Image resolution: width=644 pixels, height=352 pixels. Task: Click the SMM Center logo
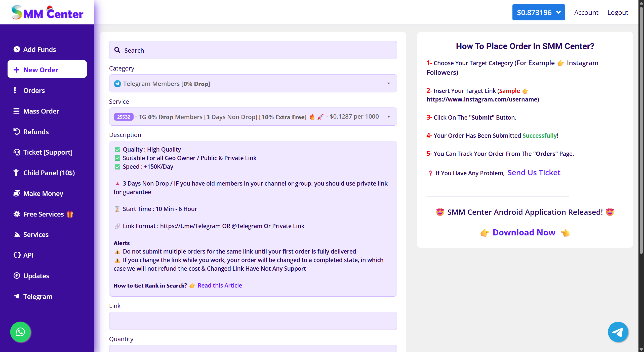pos(47,12)
